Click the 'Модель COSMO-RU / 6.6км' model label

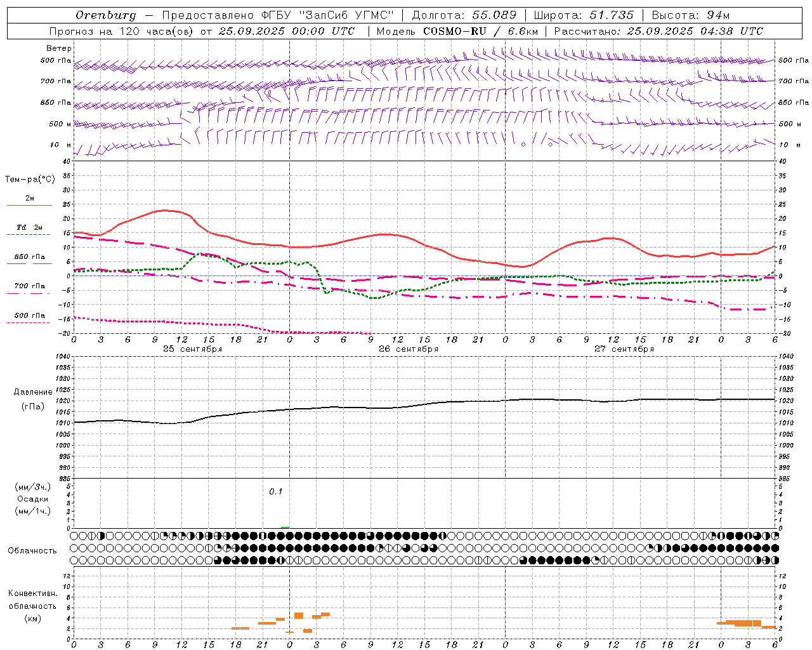pyautogui.click(x=457, y=31)
